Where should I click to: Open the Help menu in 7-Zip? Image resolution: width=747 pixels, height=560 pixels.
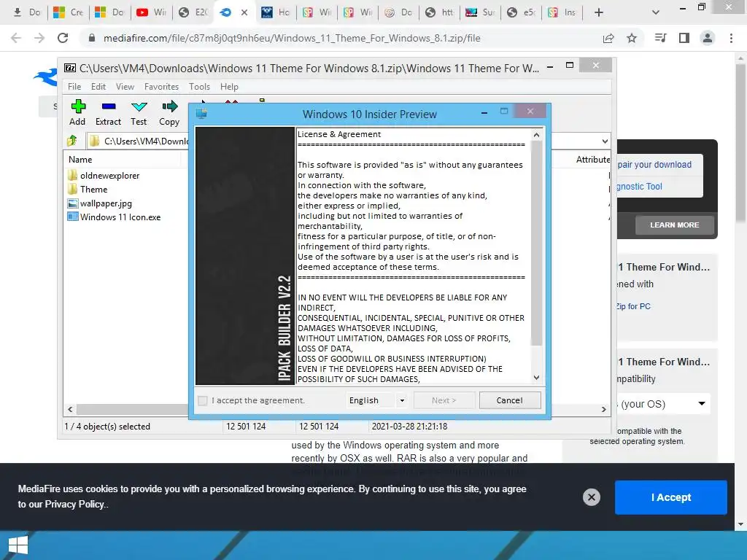229,87
